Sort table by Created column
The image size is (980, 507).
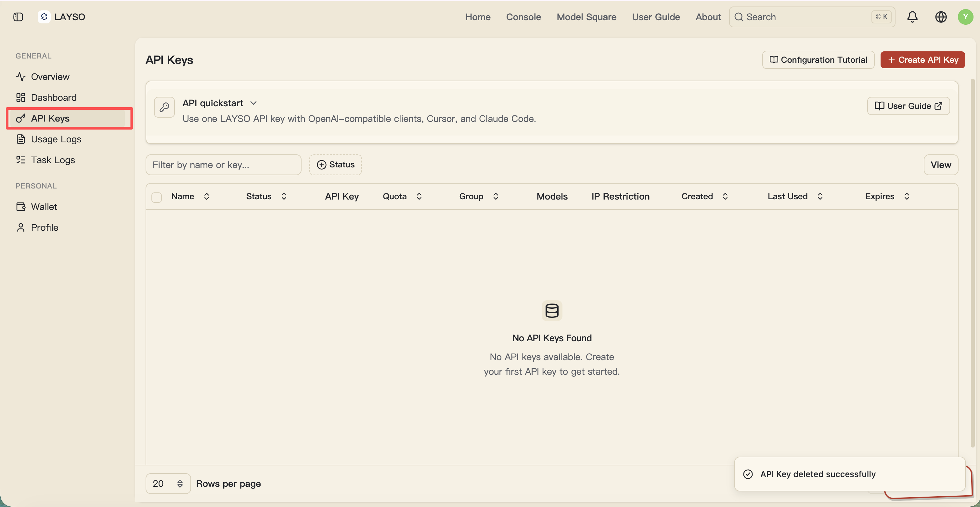pyautogui.click(x=704, y=196)
